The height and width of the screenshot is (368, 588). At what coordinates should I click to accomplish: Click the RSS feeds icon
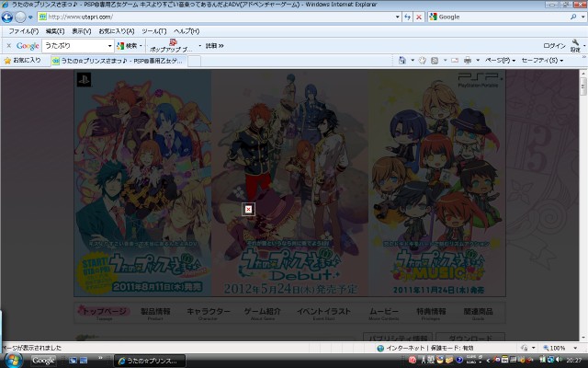(x=435, y=61)
